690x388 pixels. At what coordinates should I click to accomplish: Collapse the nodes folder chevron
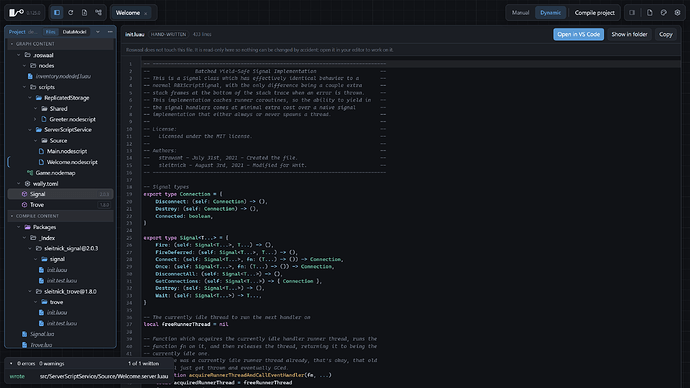(24, 66)
